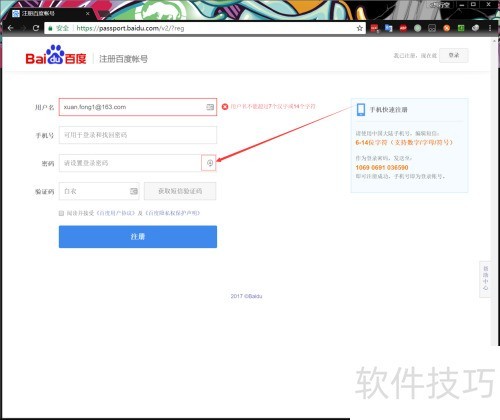Click the icon at the end of the password field
Image resolution: width=500 pixels, height=420 pixels.
click(210, 163)
